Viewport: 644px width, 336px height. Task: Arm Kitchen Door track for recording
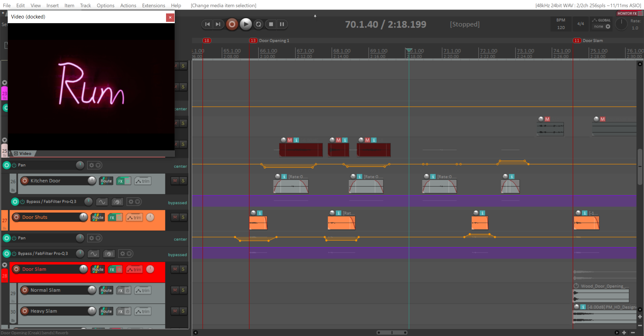point(24,181)
